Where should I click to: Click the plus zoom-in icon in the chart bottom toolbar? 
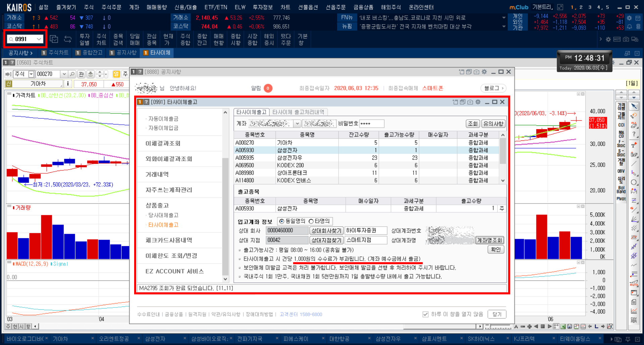click(x=529, y=327)
